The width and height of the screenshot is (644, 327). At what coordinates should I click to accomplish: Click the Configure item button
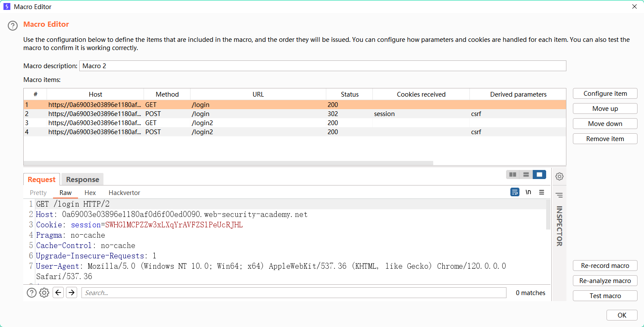[605, 94]
